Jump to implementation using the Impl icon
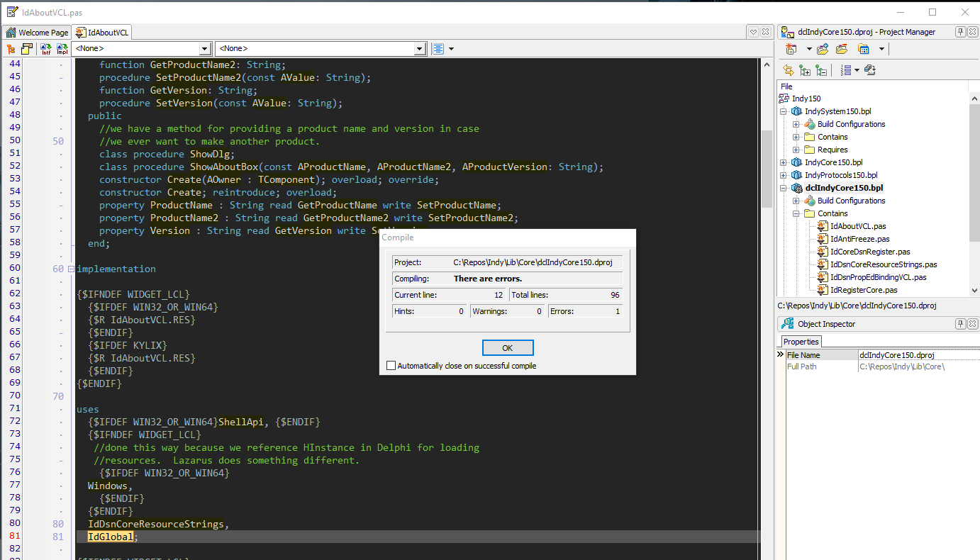 [62, 48]
